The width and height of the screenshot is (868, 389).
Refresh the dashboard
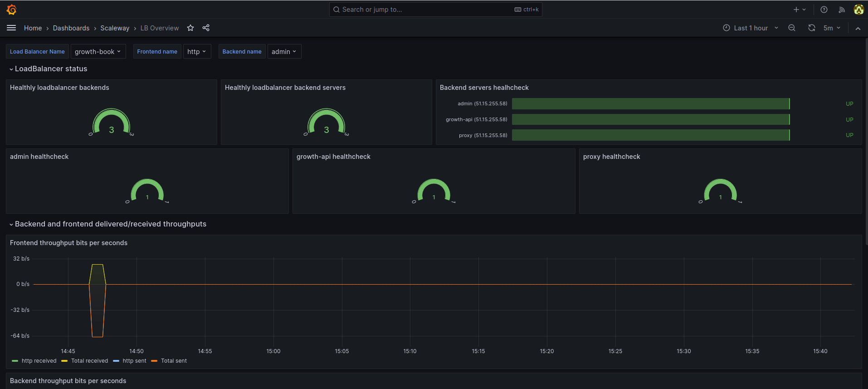(811, 28)
